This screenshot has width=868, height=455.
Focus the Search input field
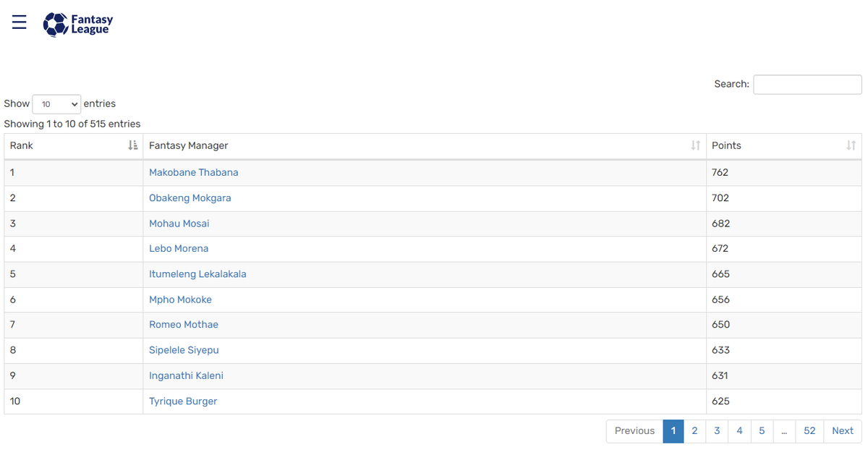click(807, 85)
